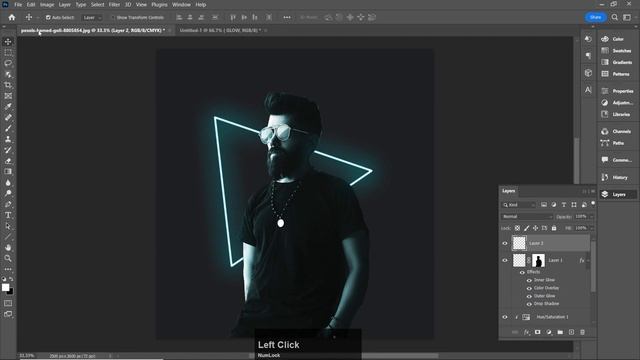Screen dimensions: 640x360
Task: Toggle visibility of the Drop Shadow effect
Action: tap(529, 304)
